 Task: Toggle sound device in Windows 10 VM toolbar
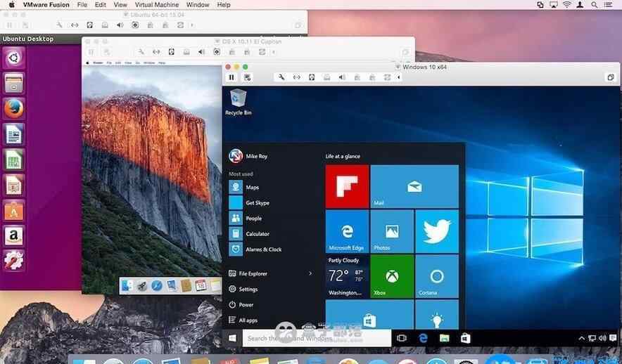coord(341,77)
